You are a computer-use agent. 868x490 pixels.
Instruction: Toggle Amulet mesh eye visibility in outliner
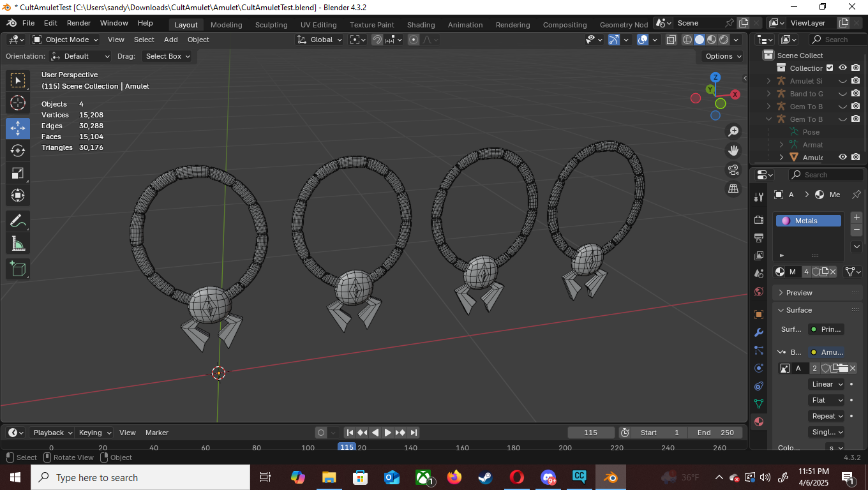(842, 157)
